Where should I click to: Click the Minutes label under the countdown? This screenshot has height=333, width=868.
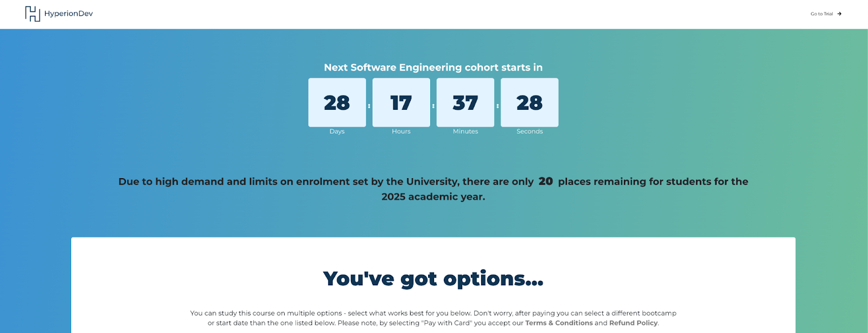pos(465,131)
